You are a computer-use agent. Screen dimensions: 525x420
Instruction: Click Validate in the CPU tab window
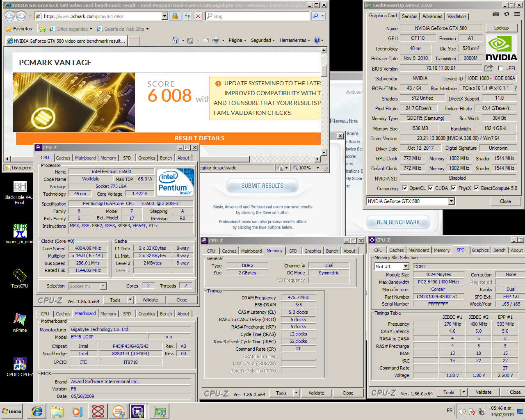[150, 300]
